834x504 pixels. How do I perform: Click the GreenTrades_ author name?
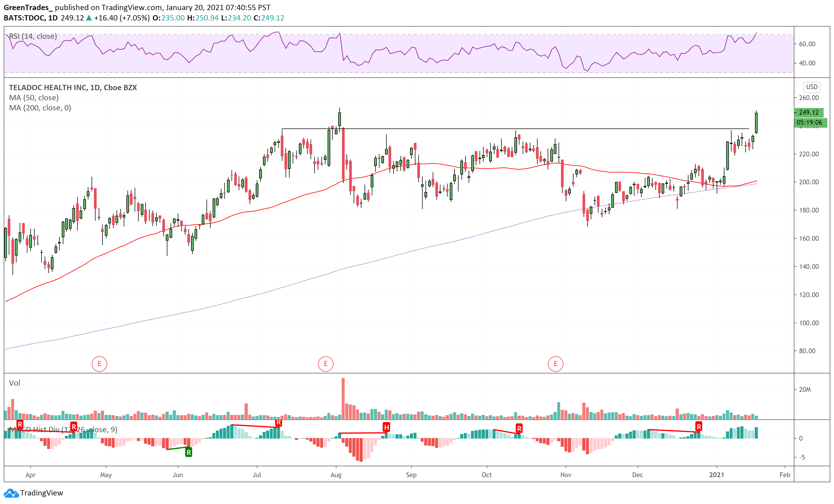coord(28,7)
